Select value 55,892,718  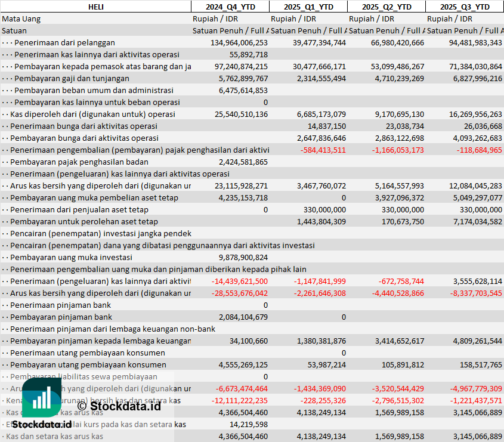coord(249,54)
